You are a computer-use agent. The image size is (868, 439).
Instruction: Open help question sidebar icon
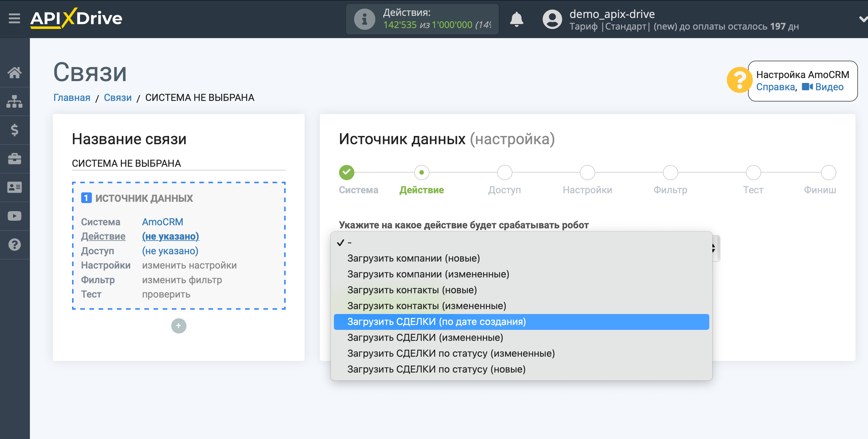[14, 245]
